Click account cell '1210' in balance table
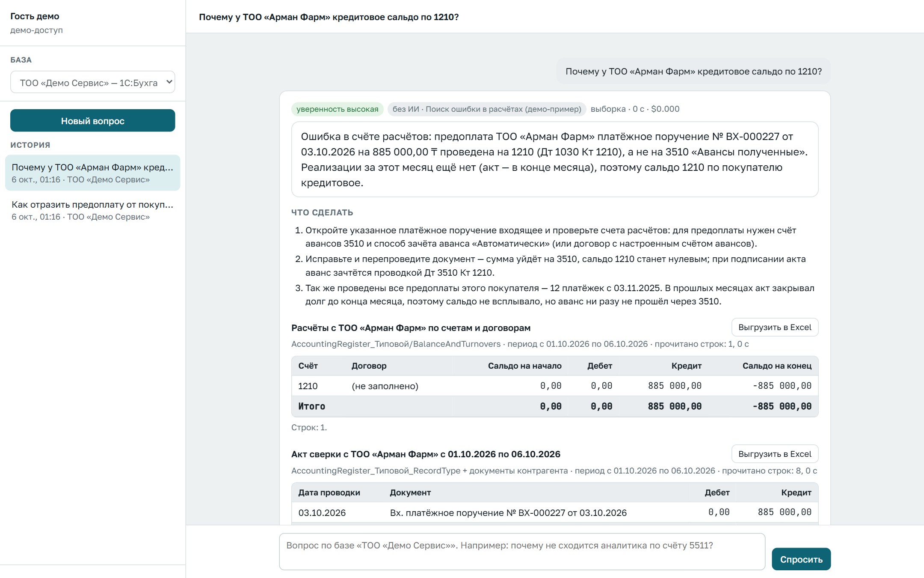The height and width of the screenshot is (578, 924). pyautogui.click(x=308, y=386)
